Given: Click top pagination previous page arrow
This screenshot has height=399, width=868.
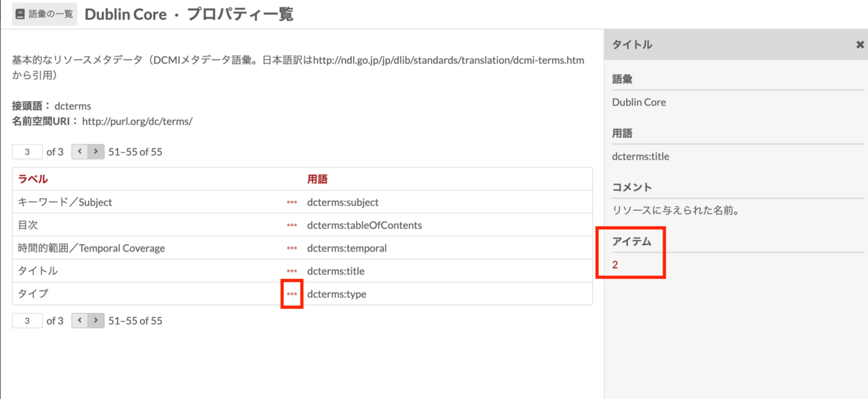Looking at the screenshot, I should [80, 152].
